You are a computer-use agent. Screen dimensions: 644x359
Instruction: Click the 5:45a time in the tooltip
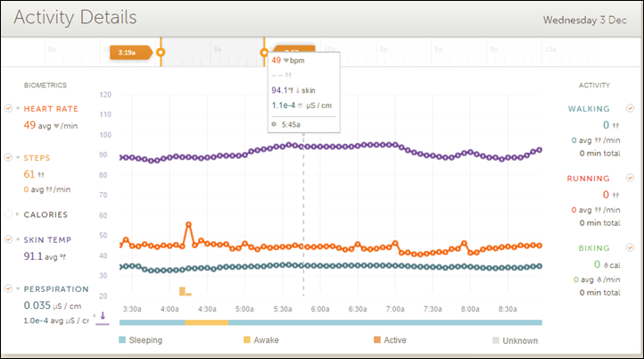tap(291, 125)
